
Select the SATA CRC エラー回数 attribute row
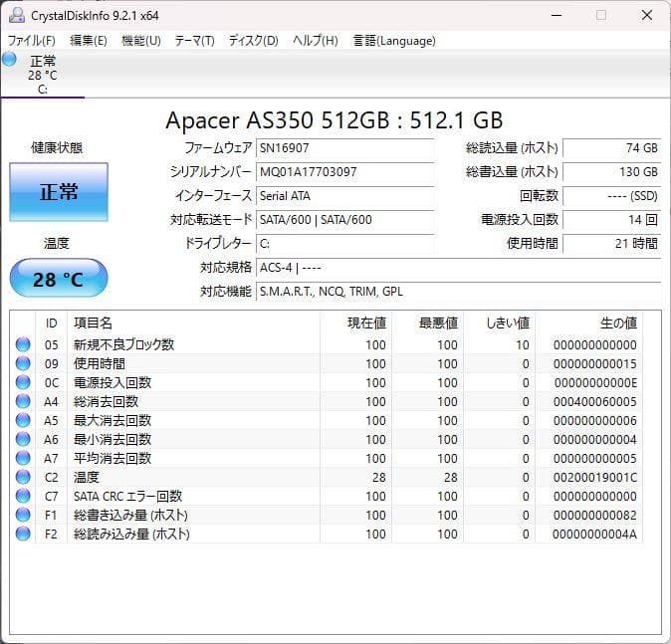click(327, 496)
